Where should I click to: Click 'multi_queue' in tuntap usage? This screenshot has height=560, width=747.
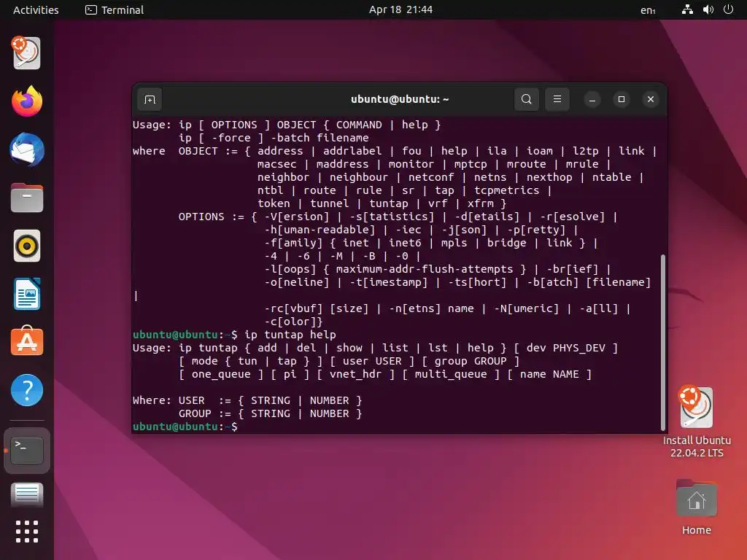coord(451,374)
